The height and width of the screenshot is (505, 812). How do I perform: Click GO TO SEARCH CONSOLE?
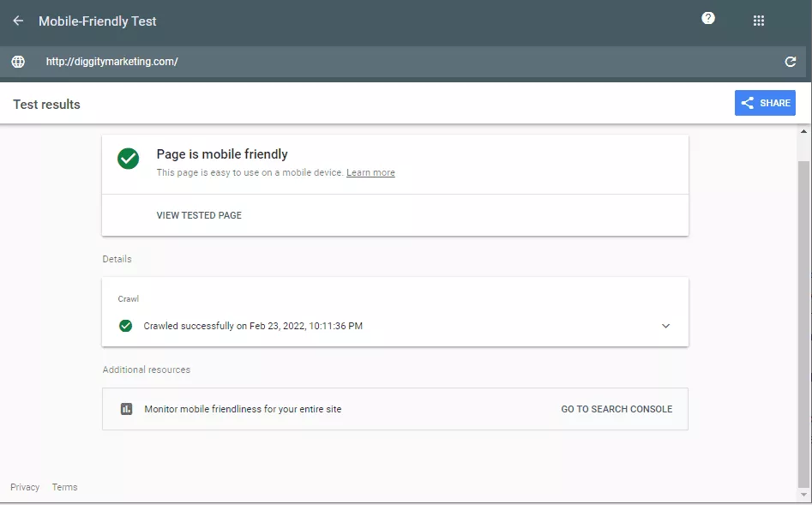coord(617,409)
